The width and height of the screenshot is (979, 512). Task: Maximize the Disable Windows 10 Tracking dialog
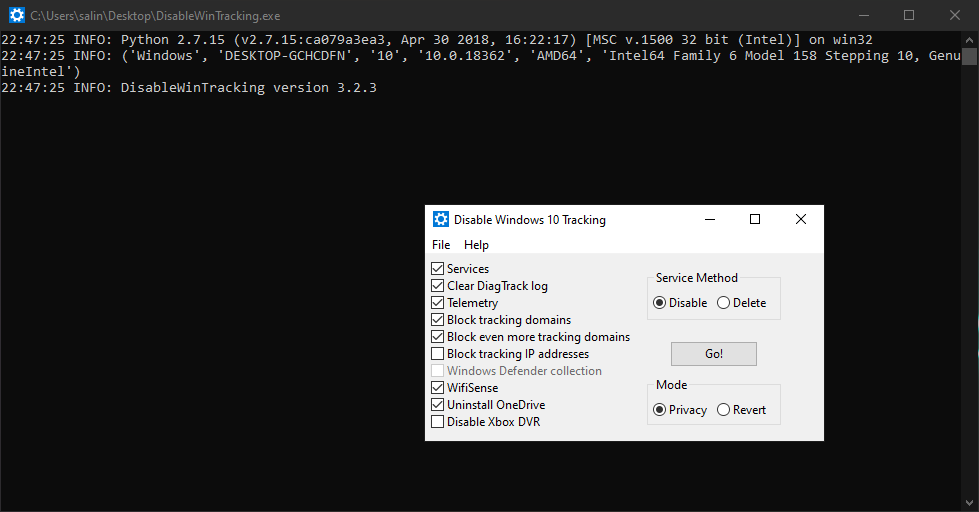(755, 219)
